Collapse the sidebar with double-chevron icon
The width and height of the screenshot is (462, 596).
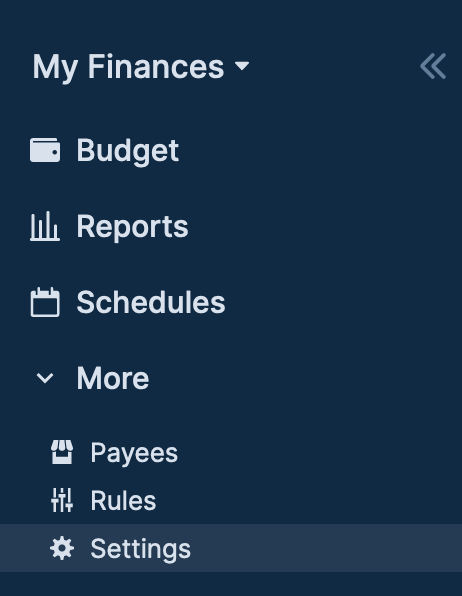433,67
